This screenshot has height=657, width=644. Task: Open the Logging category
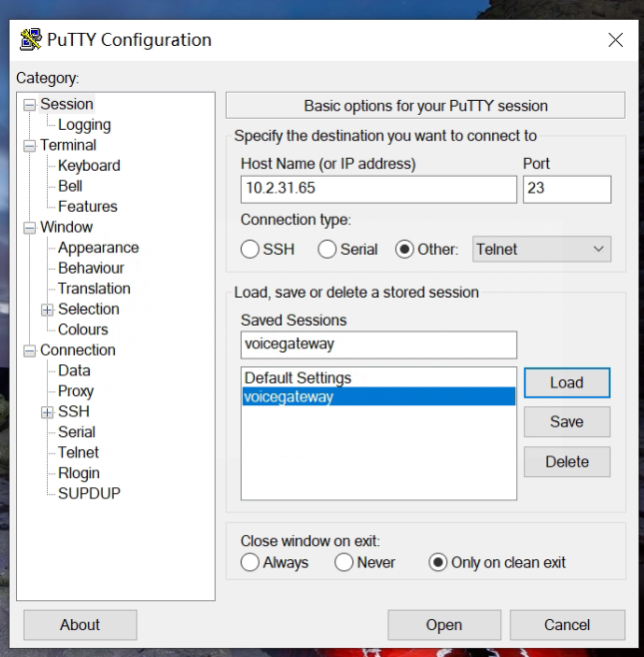84,125
